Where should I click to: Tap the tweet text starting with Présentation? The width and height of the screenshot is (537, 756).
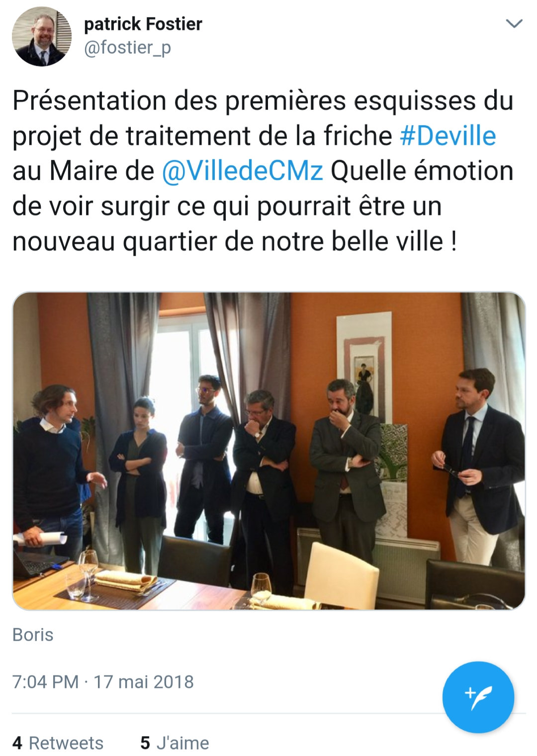click(x=263, y=171)
